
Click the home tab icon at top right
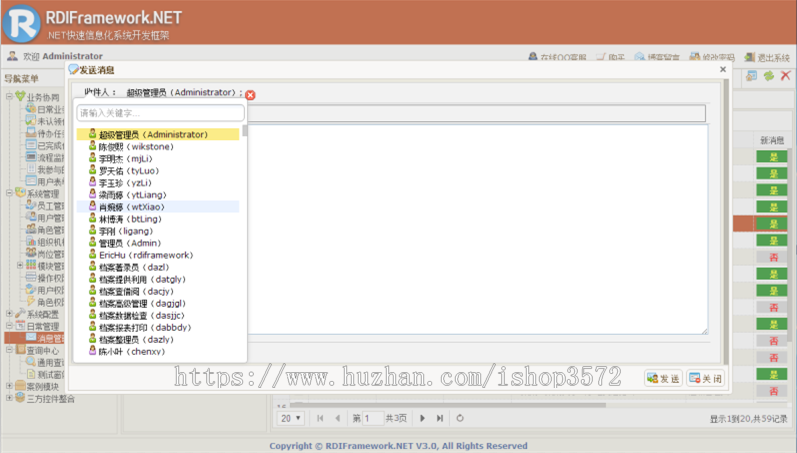pyautogui.click(x=751, y=76)
